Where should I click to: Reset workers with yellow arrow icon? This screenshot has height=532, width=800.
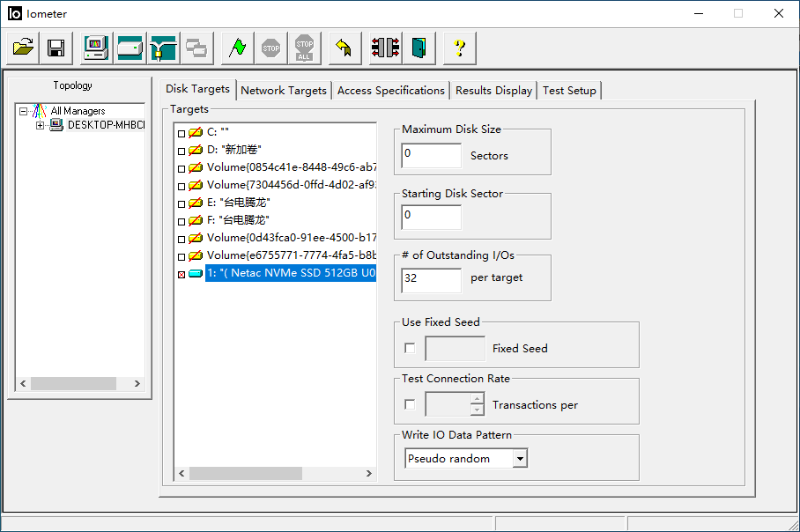coord(344,48)
